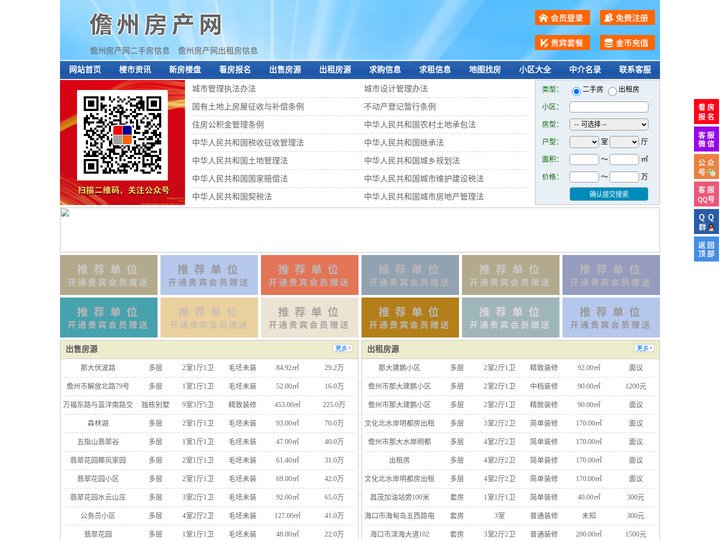Click the minimum 价格 input field
Viewport: 720px width, 540px height.
584,177
